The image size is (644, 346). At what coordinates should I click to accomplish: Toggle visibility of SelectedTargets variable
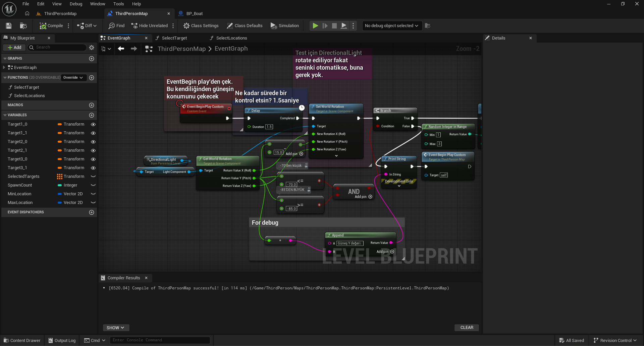[x=93, y=177]
